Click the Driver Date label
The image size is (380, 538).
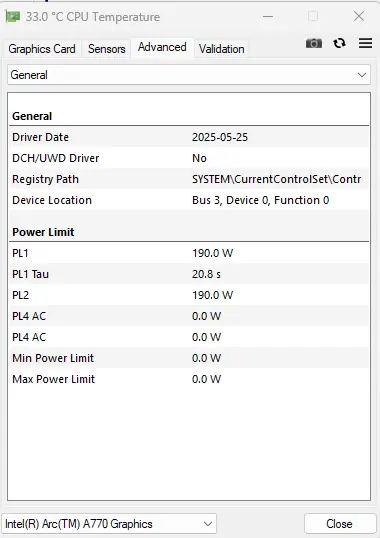(40, 137)
